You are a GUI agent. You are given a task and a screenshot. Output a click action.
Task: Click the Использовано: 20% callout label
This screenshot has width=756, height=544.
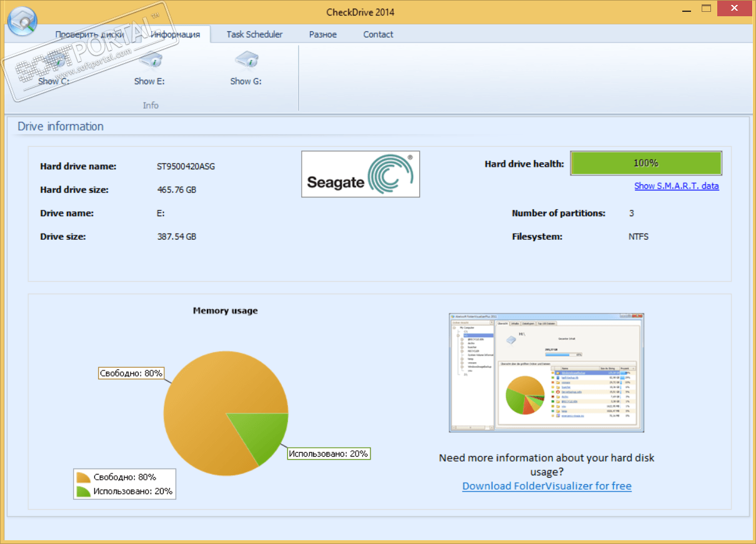pos(329,453)
